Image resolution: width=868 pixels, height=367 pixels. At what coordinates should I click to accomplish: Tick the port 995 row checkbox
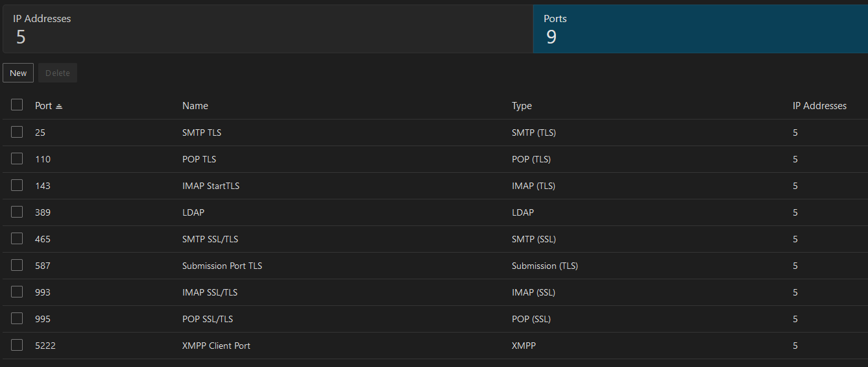click(x=17, y=319)
